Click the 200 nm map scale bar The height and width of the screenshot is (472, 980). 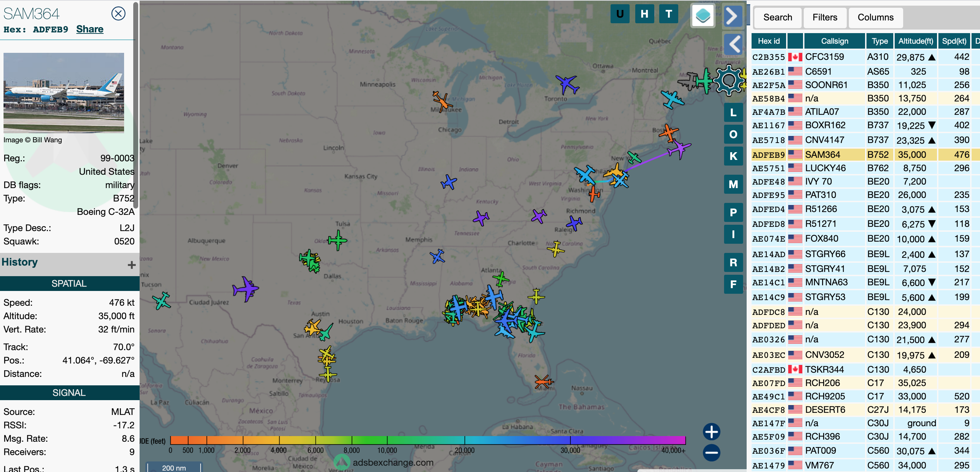tap(174, 467)
